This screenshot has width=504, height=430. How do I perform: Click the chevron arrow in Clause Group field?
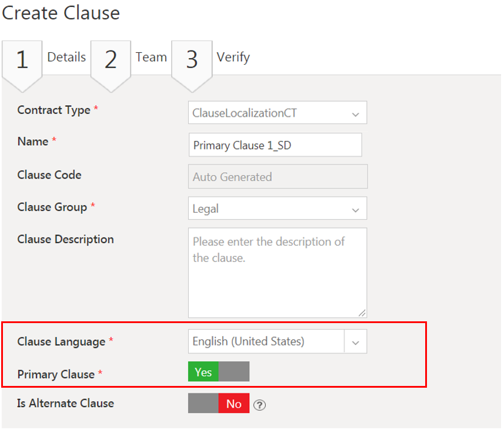[355, 209]
